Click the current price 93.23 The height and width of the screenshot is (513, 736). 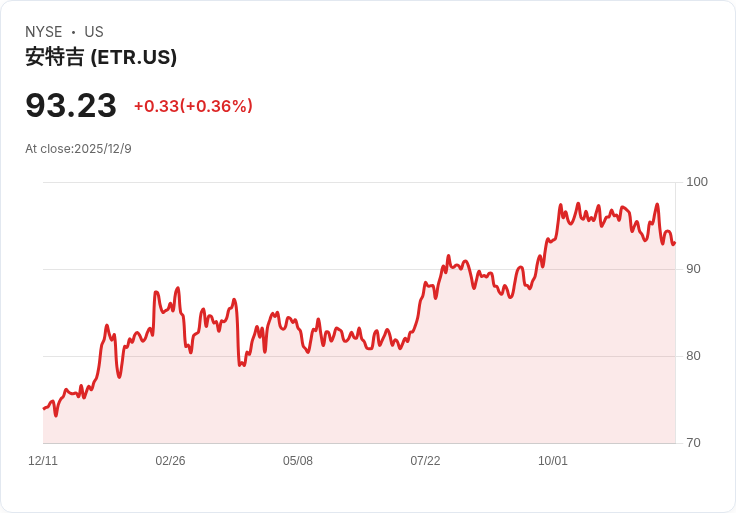click(71, 105)
